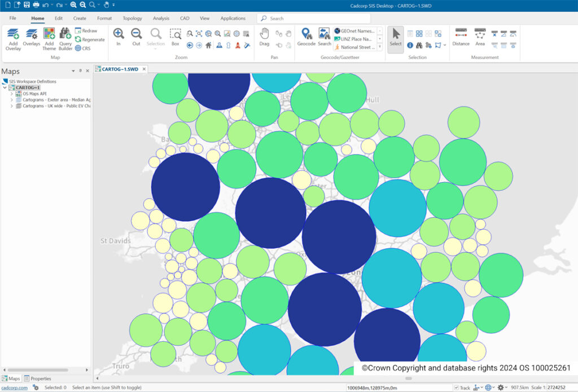The height and width of the screenshot is (392, 578).
Task: Click the Zoom In magnifier
Action: [x=119, y=33]
